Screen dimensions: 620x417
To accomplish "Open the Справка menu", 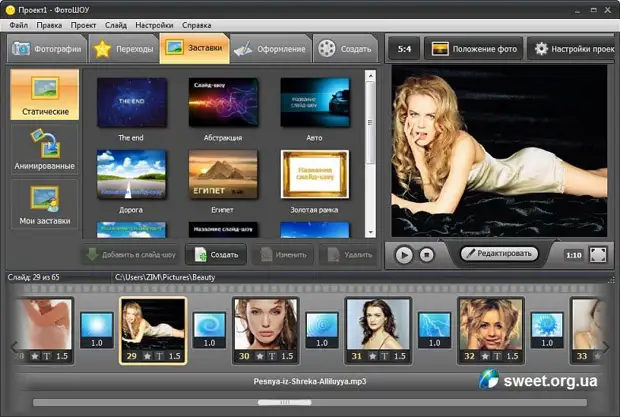I will click(x=197, y=23).
